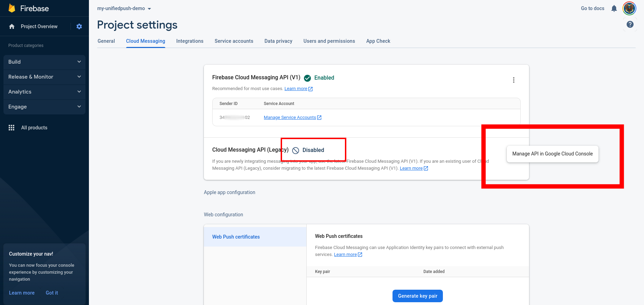Click the Enabled green checkmark icon

click(307, 78)
